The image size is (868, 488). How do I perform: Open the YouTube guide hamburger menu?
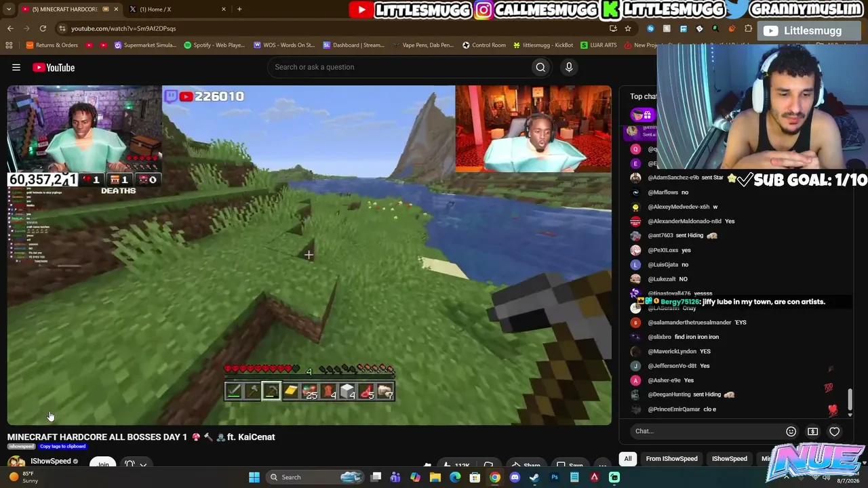pos(16,67)
